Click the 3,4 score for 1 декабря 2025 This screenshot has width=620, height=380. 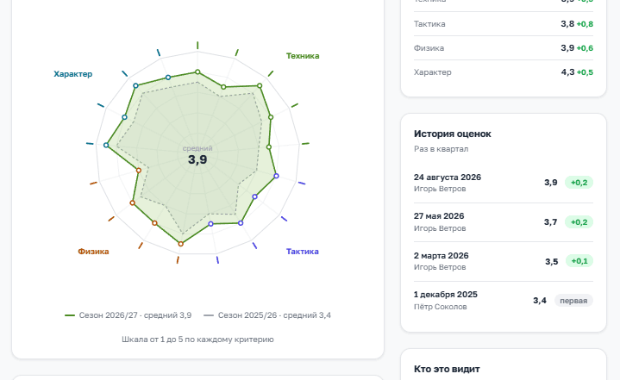(x=539, y=301)
